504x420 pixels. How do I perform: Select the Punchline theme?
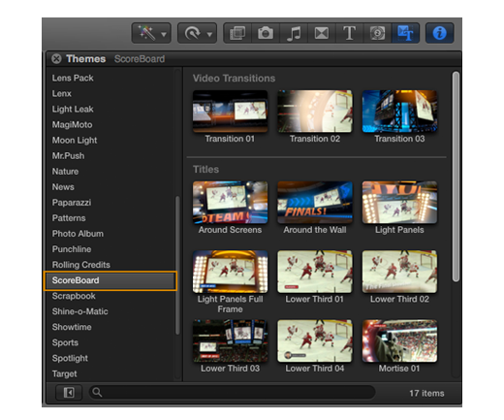(x=72, y=249)
